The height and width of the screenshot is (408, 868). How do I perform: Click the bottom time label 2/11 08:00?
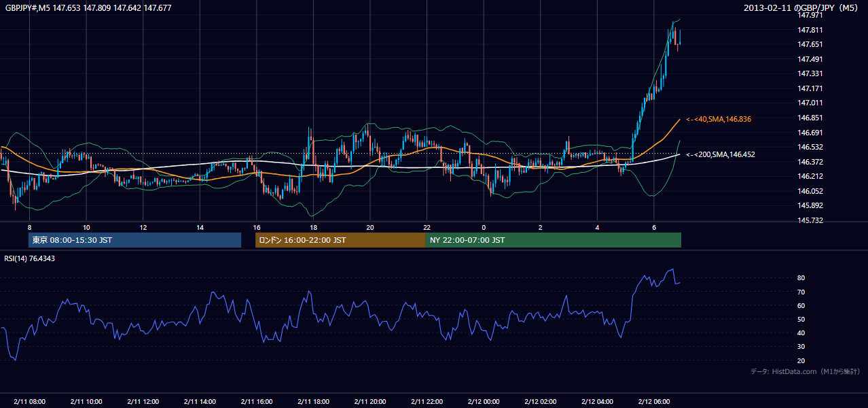tap(29, 402)
